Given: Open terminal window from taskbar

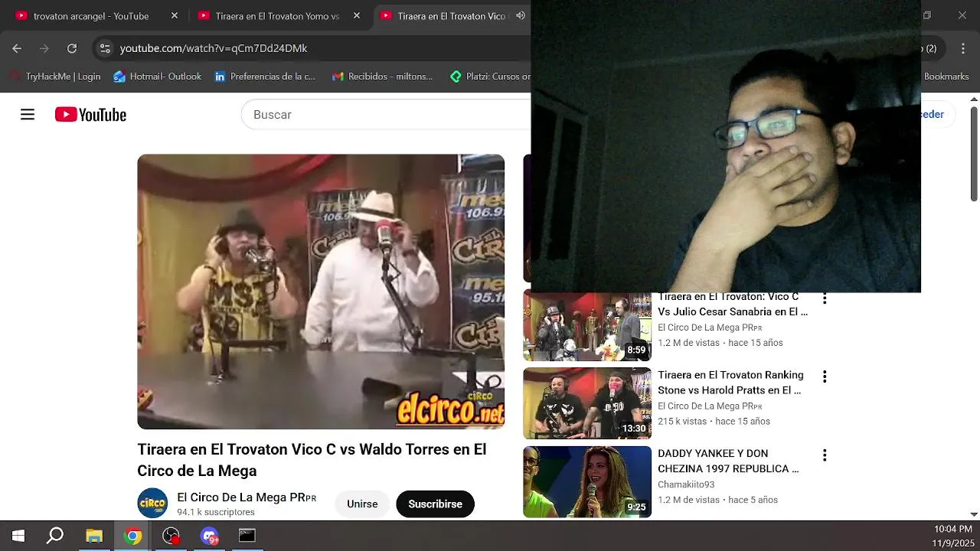Looking at the screenshot, I should pos(247,536).
